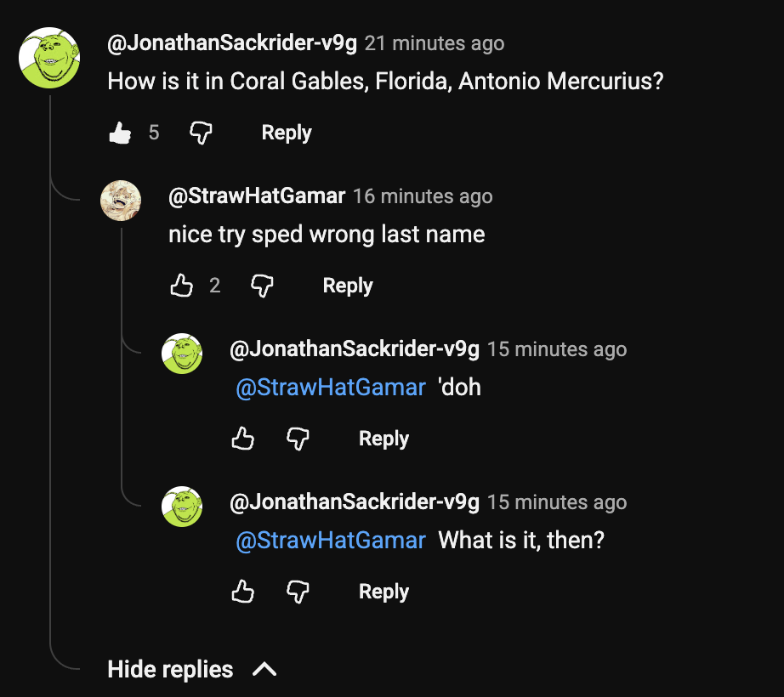Reply to "What is it, then?" comment
The width and height of the screenshot is (784, 697).
tap(383, 592)
